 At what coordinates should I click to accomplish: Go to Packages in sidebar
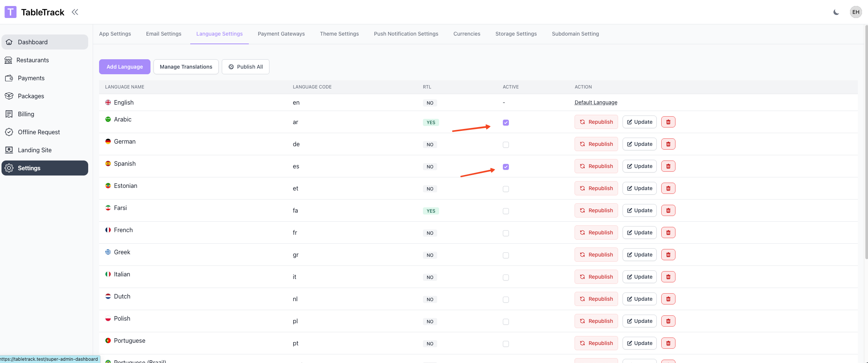[x=31, y=96]
